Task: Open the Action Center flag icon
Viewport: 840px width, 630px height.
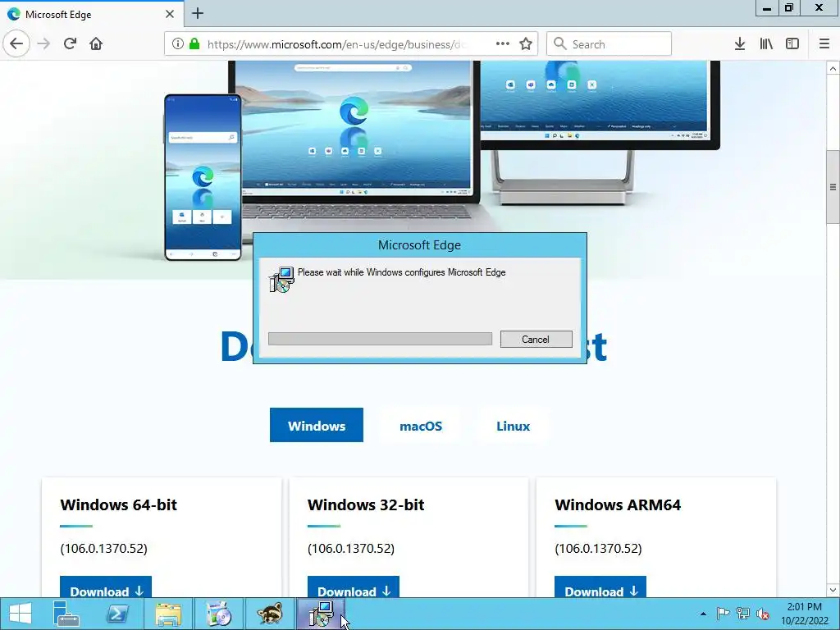Action: [x=723, y=614]
